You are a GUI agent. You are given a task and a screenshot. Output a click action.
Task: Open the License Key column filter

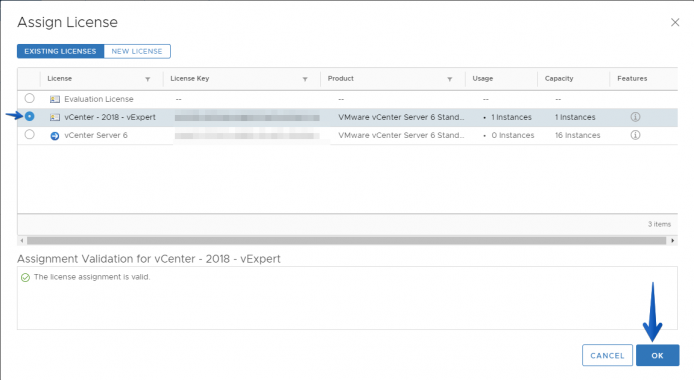[305, 79]
